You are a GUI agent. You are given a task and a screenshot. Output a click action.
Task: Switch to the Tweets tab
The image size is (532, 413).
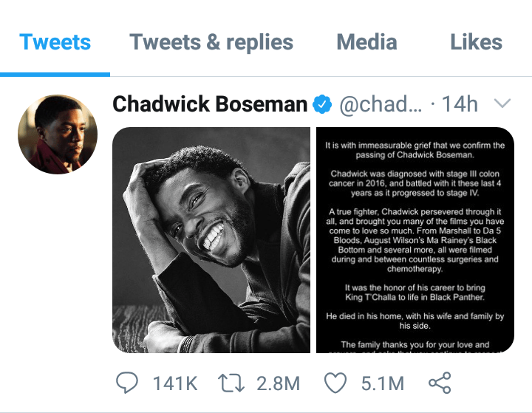55,42
